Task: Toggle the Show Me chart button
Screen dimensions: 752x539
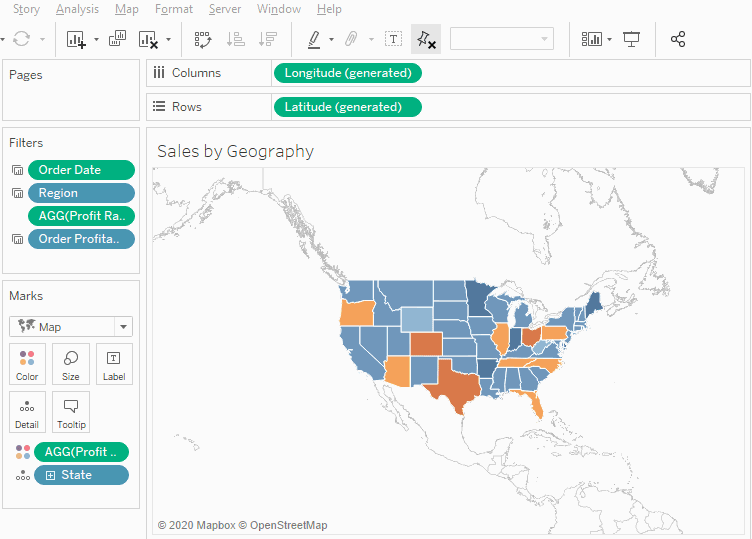Action: (592, 39)
